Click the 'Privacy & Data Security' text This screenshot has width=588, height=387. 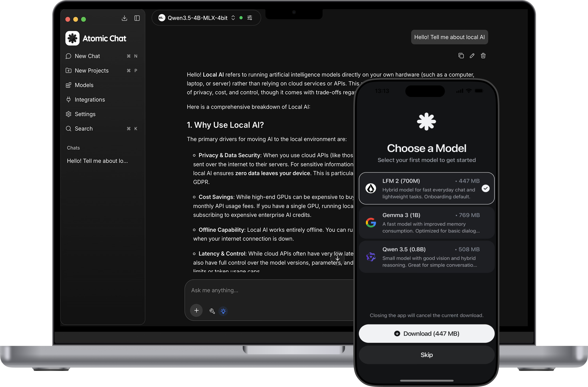click(x=229, y=155)
